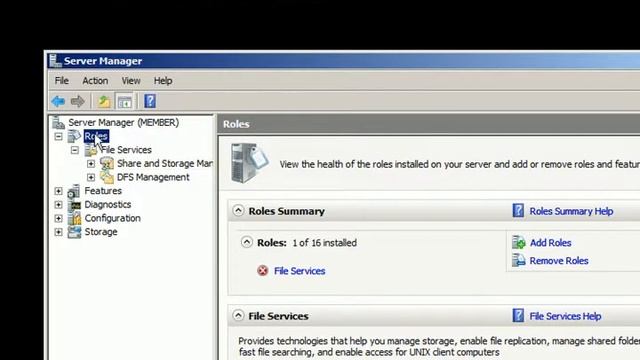Click the Roles pane header title
Image resolution: width=640 pixels, height=360 pixels.
236,124
